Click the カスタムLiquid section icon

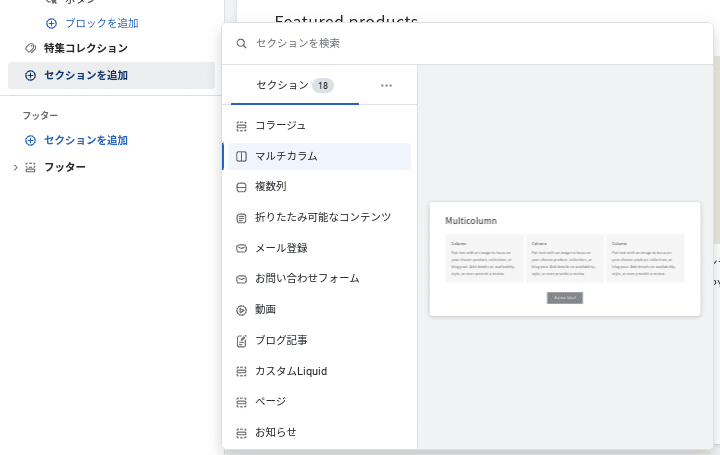(241, 371)
